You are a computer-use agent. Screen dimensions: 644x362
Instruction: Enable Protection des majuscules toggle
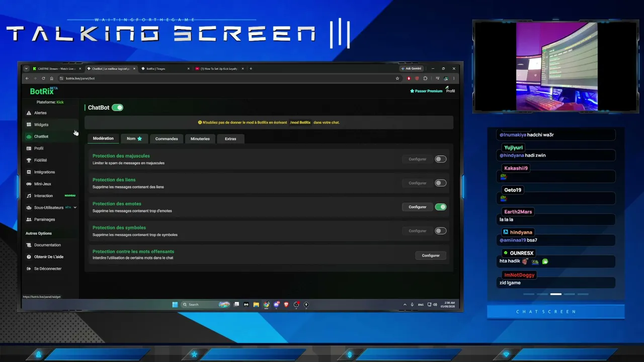click(440, 159)
